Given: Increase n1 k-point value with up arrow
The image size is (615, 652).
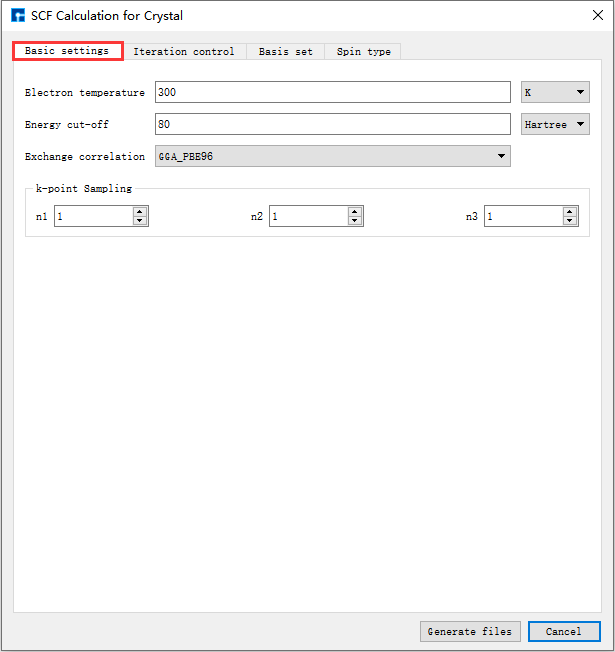Looking at the screenshot, I should [x=140, y=212].
